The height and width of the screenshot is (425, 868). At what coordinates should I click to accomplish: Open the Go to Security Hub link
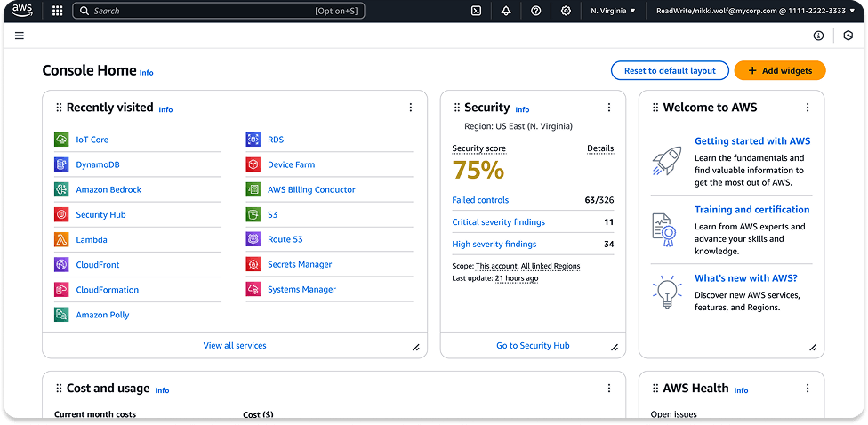pyautogui.click(x=533, y=345)
